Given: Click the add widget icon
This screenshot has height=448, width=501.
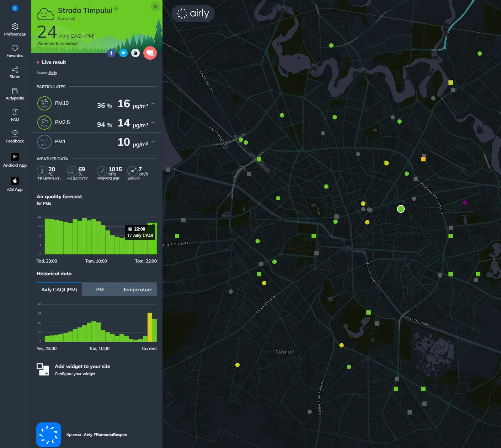Looking at the screenshot, I should [x=43, y=369].
